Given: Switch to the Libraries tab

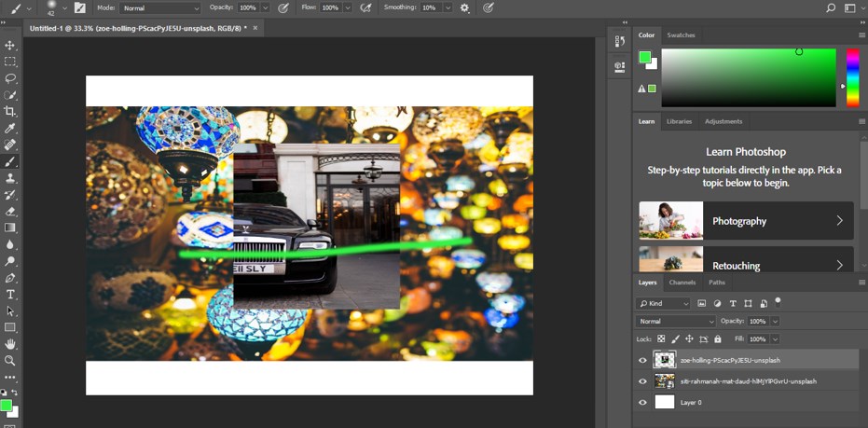Looking at the screenshot, I should pyautogui.click(x=680, y=121).
